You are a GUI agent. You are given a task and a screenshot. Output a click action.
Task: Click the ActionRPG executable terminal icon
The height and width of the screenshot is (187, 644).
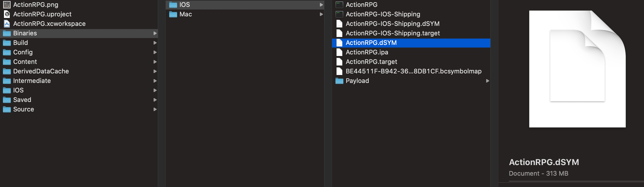pos(339,5)
